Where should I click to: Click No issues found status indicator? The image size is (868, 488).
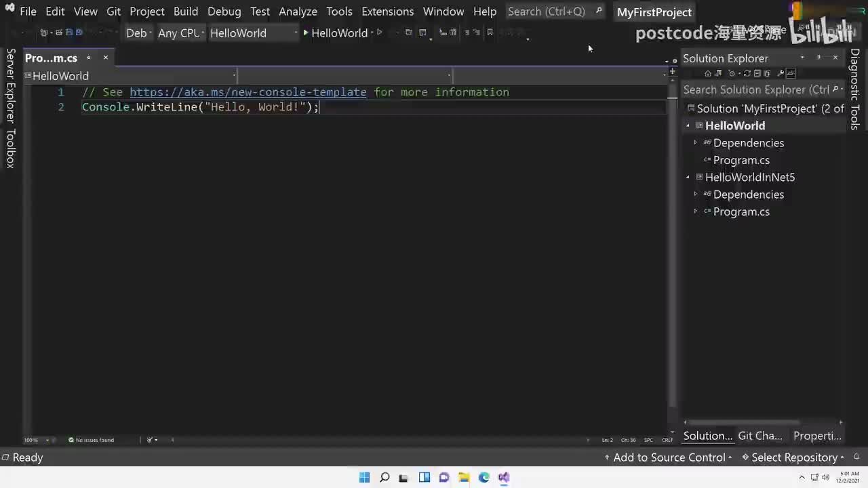(x=91, y=440)
